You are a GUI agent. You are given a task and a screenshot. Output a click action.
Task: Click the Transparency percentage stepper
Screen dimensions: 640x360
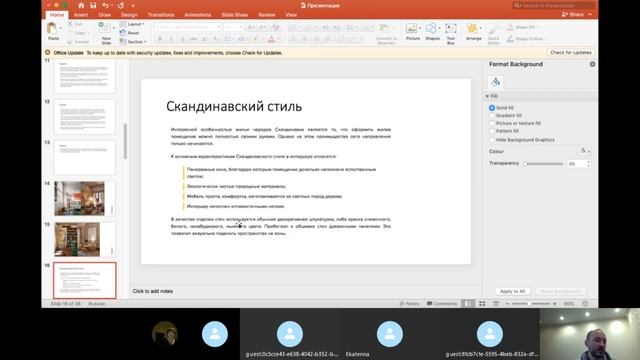click(x=588, y=163)
